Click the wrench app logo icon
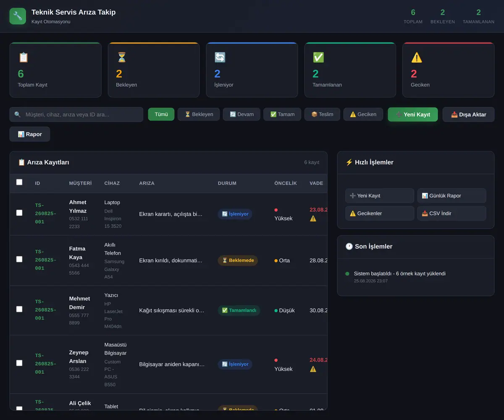This screenshot has width=504, height=420. pyautogui.click(x=18, y=16)
